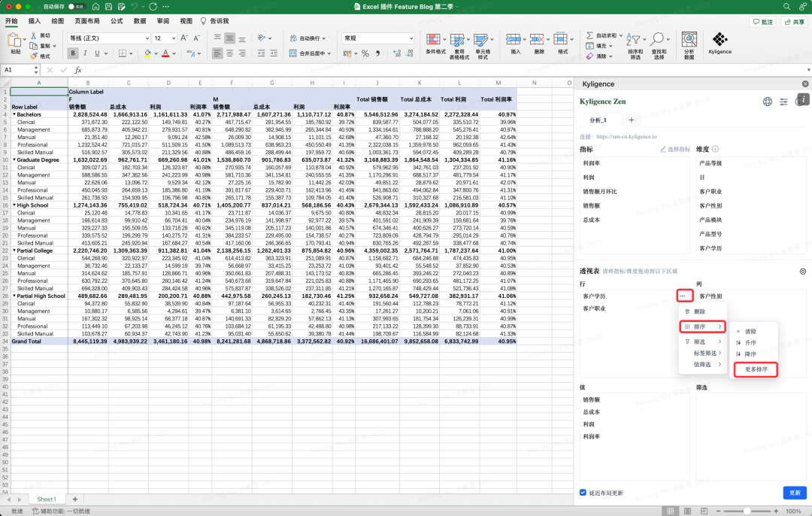Click the blue 更新 button
Image resolution: width=812 pixels, height=516 pixels.
tap(795, 493)
